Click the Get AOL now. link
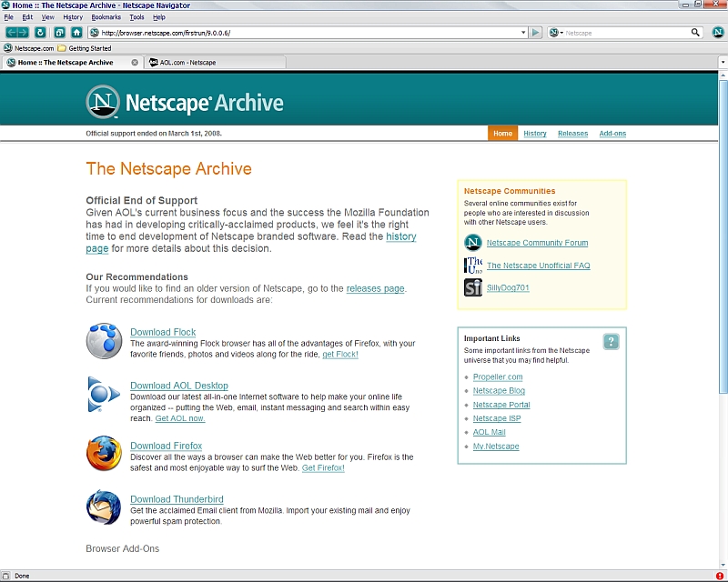This screenshot has height=582, width=728. tap(180, 418)
